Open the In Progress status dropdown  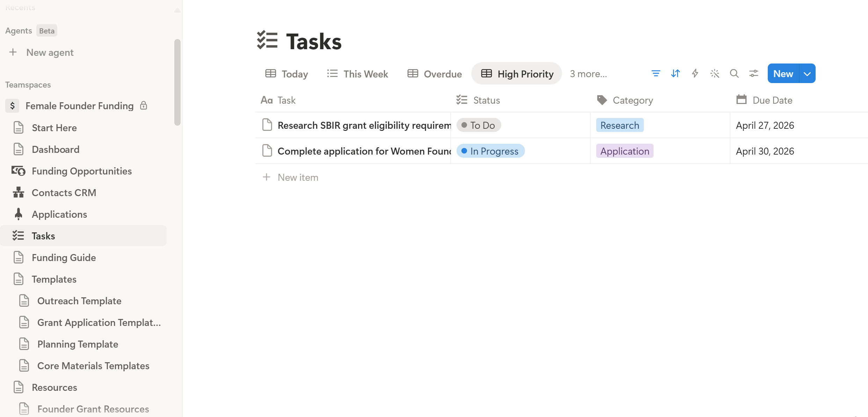point(490,151)
